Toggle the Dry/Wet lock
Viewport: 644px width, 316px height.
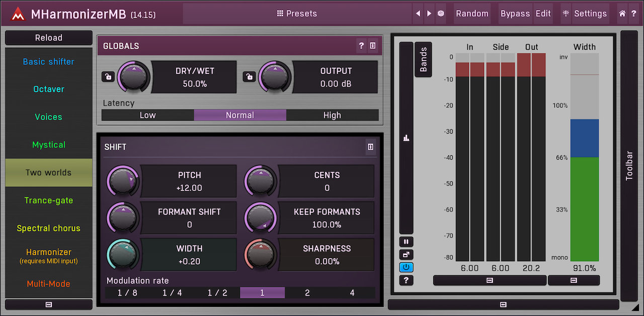point(108,77)
